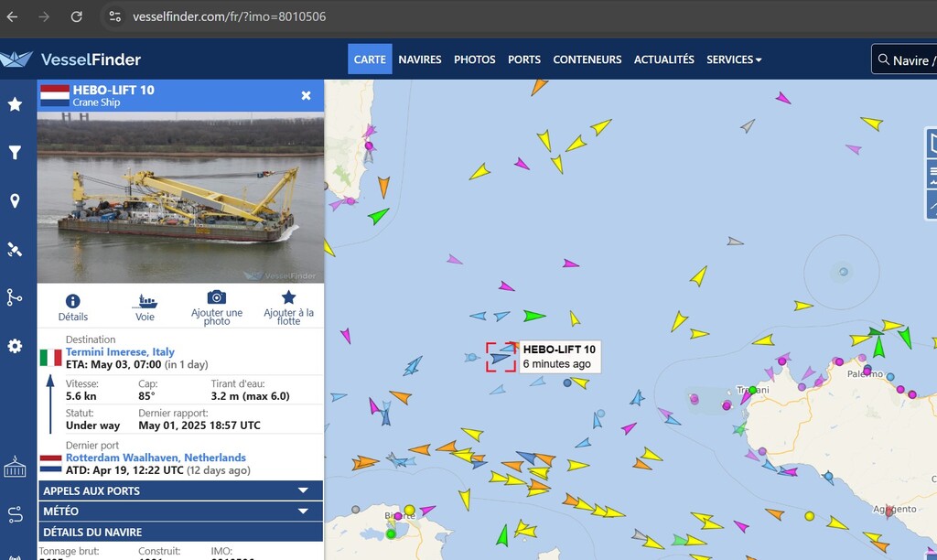This screenshot has height=560, width=937.
Task: Click the Crane Ship type text
Action: coord(96,102)
